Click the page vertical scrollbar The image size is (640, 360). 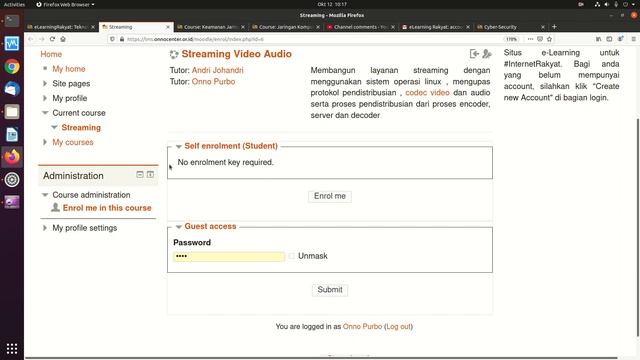[x=637, y=227]
